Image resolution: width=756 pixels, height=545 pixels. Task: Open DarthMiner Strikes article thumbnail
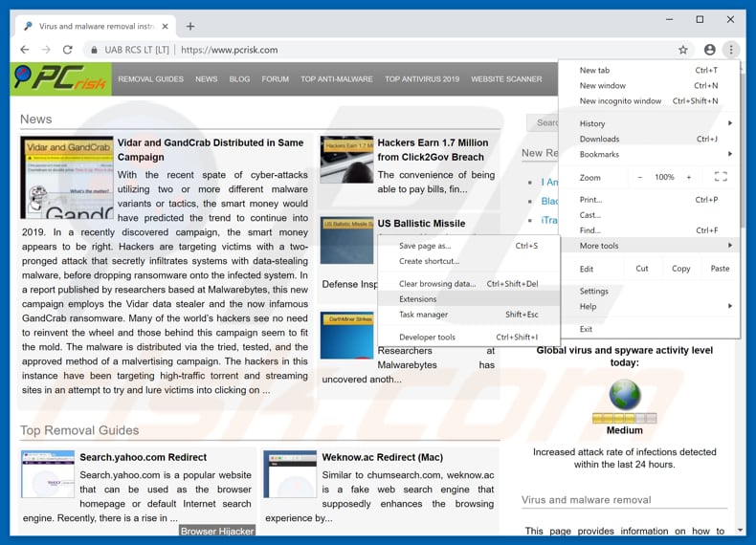tap(346, 335)
